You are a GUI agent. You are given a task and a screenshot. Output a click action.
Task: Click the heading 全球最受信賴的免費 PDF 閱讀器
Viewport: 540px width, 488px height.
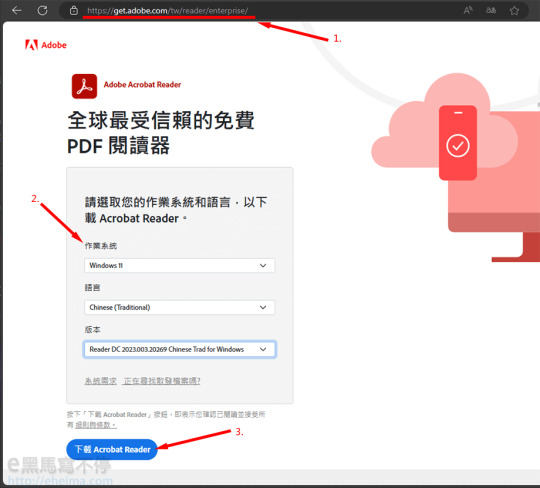[x=161, y=133]
